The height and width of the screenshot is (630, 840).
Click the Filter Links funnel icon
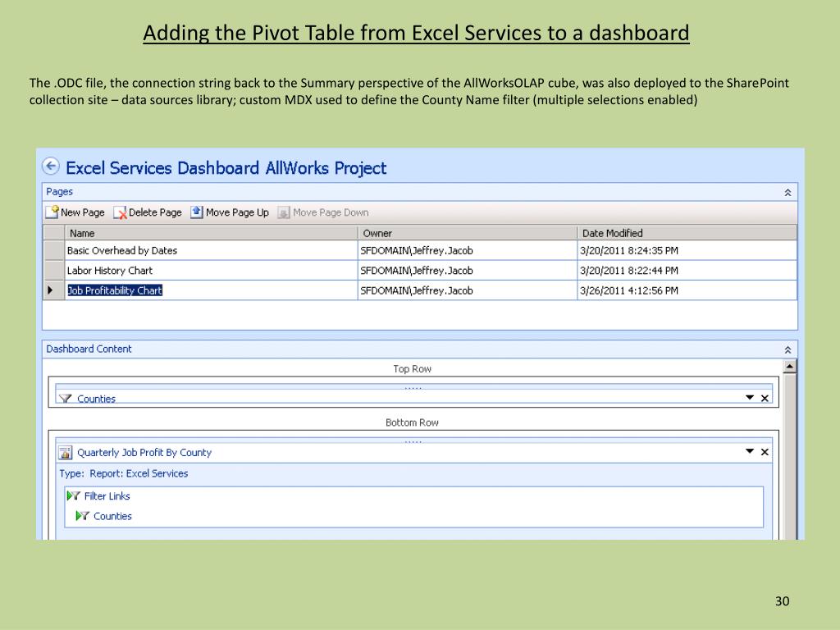tap(73, 496)
